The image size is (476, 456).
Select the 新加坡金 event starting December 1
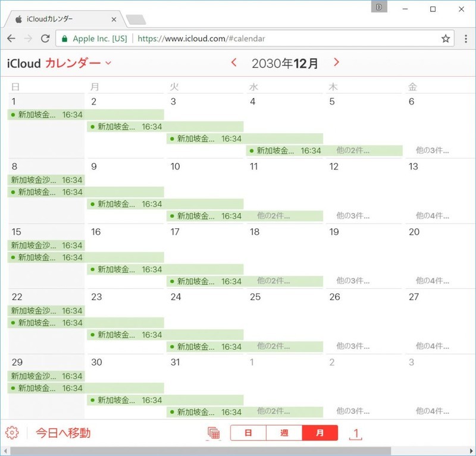(86, 115)
